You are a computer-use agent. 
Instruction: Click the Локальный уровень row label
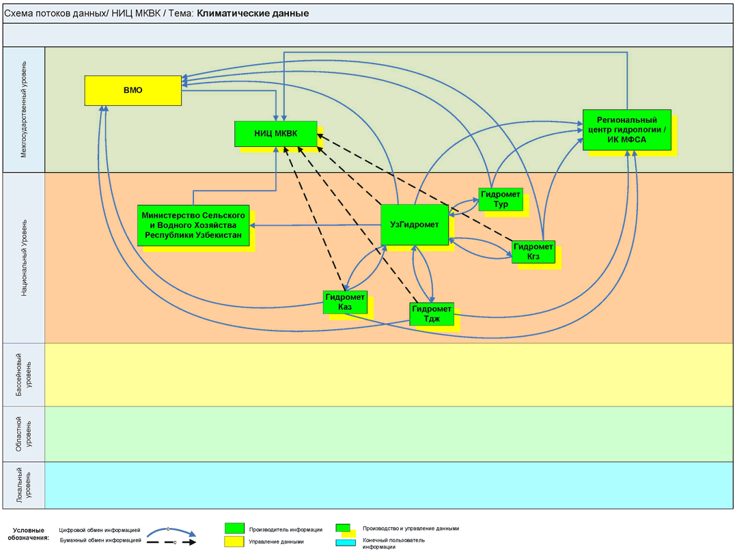click(24, 486)
